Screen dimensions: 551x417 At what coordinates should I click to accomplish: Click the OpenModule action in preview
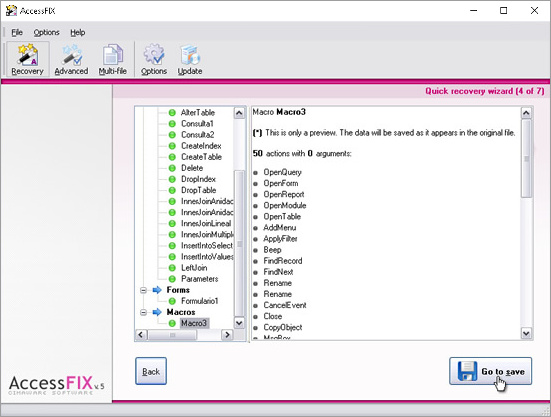(x=285, y=206)
